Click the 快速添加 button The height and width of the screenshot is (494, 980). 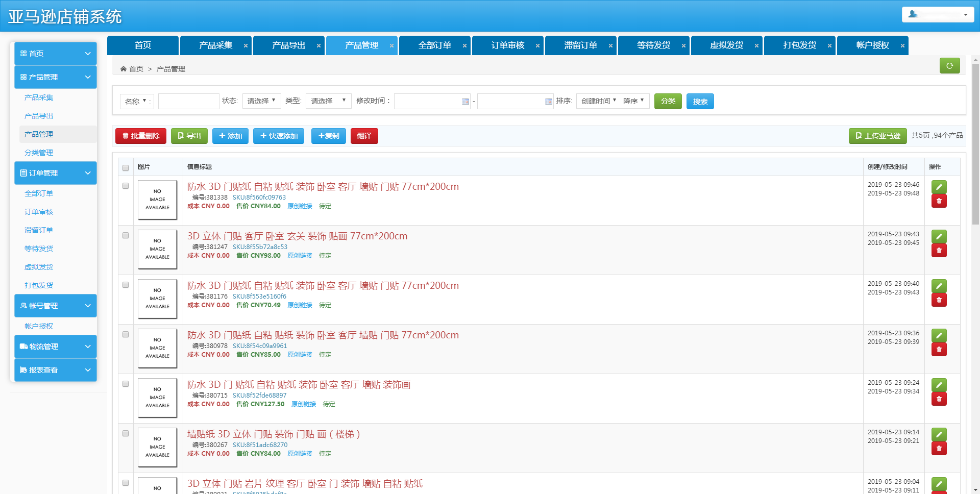[x=279, y=136]
